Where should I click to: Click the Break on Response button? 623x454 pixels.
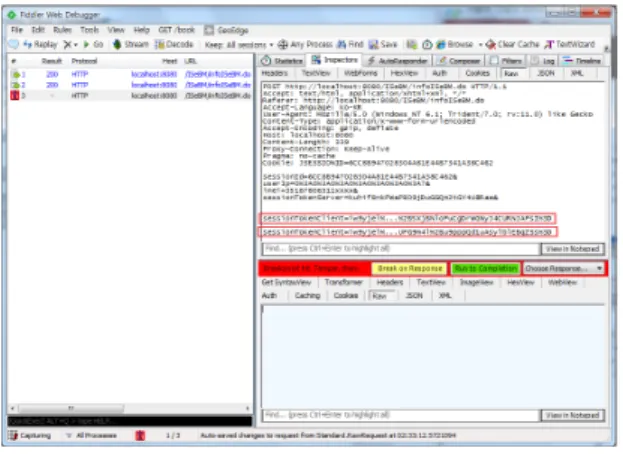pos(409,269)
